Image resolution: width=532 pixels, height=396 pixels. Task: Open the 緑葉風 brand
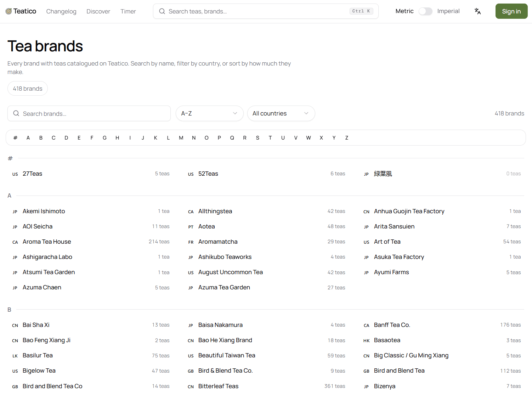coord(442,174)
